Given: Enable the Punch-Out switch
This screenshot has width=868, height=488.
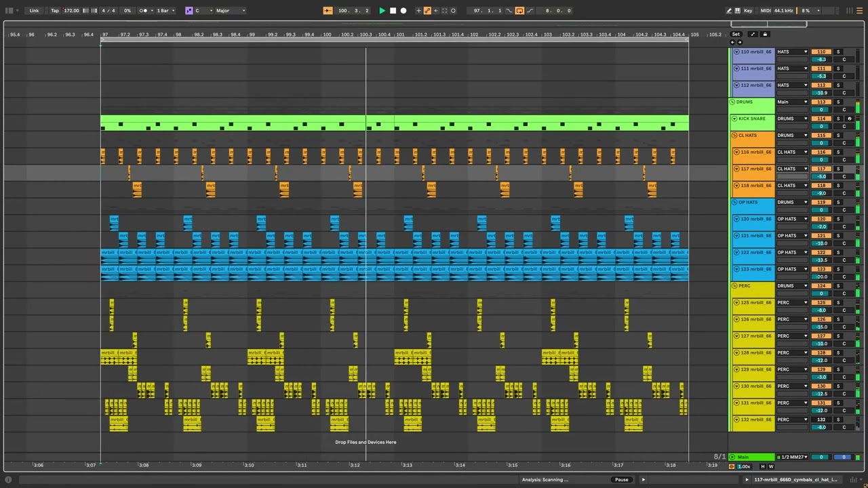Looking at the screenshot, I should click(x=529, y=11).
